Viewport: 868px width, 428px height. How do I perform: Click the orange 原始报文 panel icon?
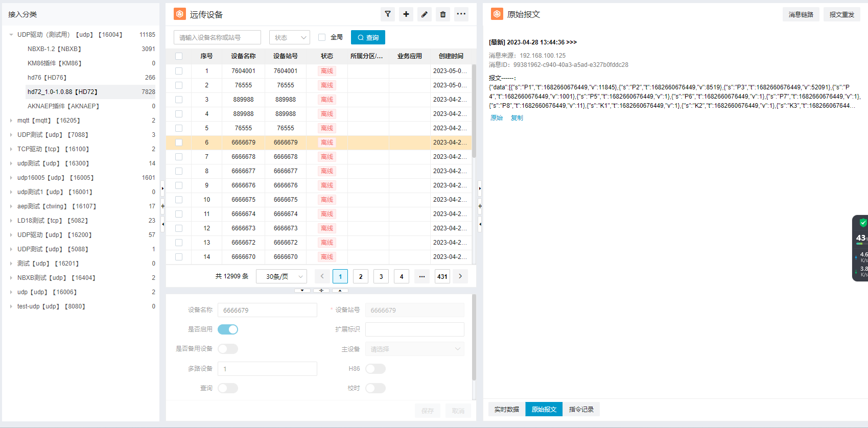(497, 14)
